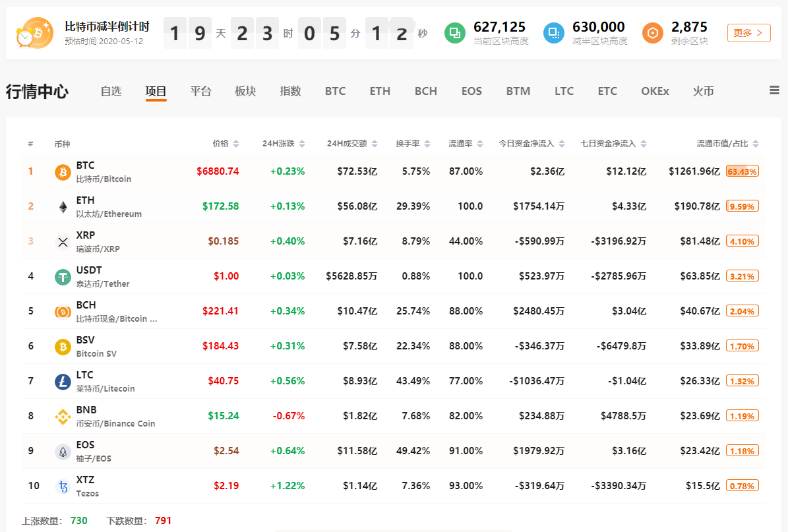Click BTC price $6880.74

coord(218,171)
